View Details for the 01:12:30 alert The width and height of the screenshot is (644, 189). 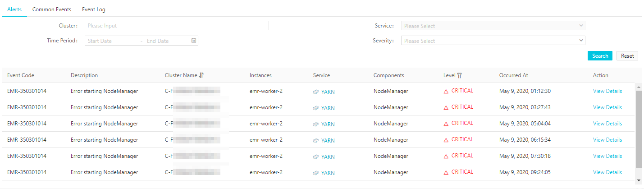click(607, 91)
